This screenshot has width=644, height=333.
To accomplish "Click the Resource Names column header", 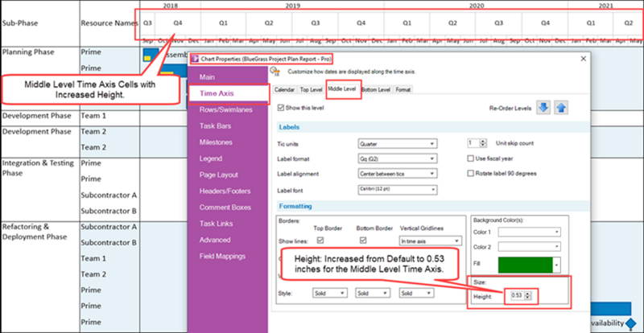I will (x=109, y=23).
